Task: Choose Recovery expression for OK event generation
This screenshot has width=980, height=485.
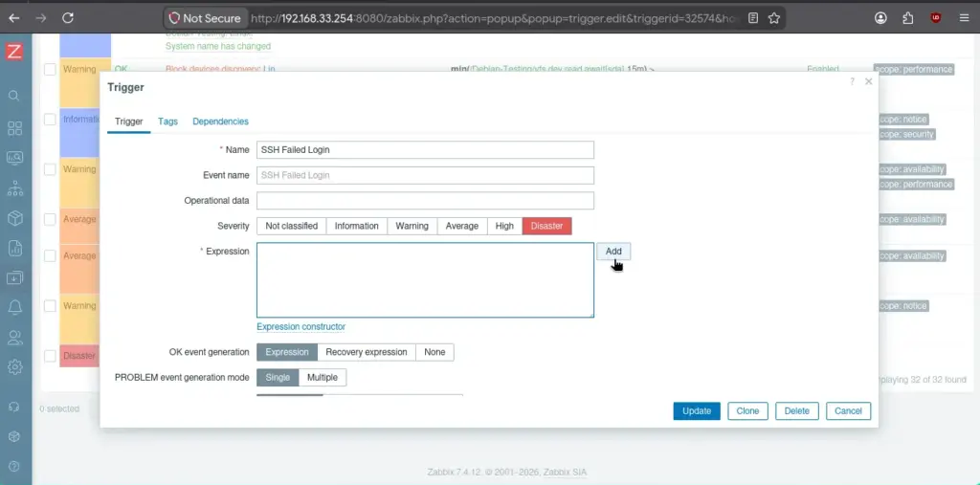Action: click(x=367, y=352)
